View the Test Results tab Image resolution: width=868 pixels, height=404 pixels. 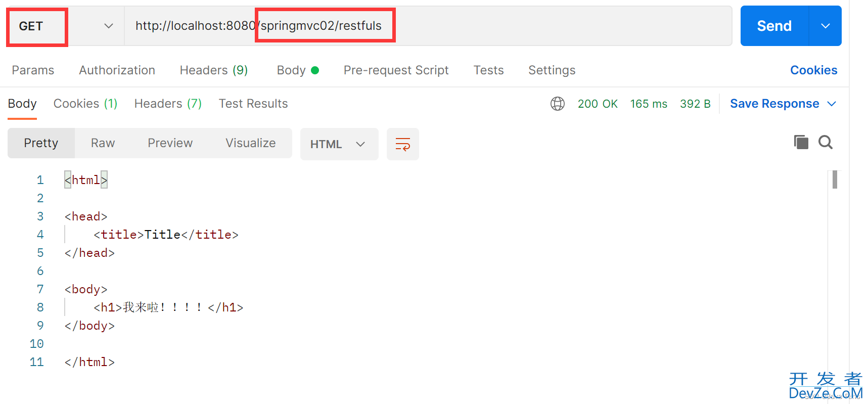pos(253,104)
